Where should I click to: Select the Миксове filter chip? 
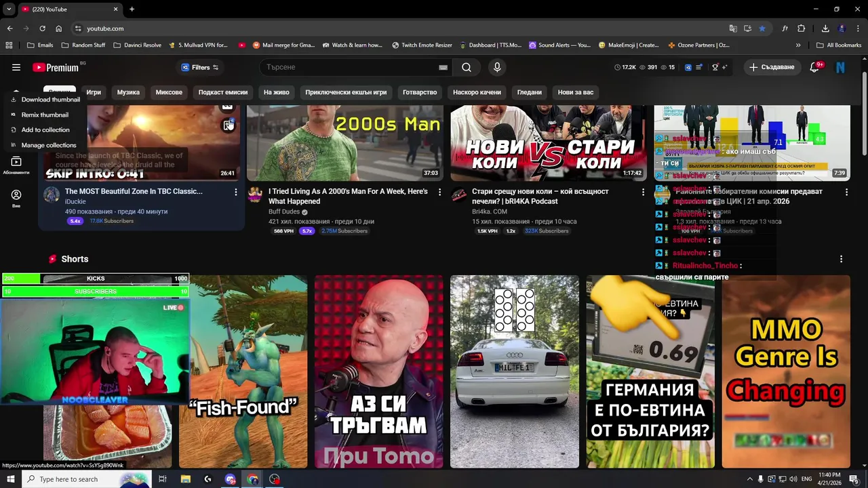click(x=169, y=92)
